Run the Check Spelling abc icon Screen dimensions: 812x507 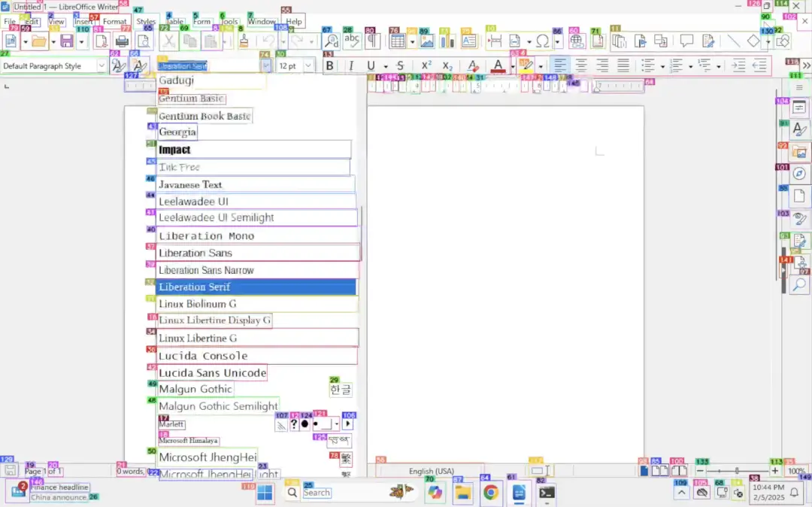coord(352,41)
